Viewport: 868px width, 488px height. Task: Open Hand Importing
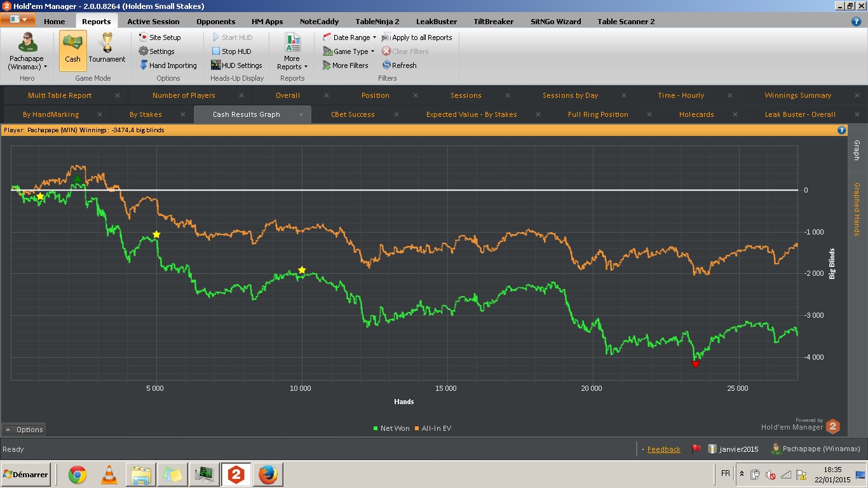(168, 65)
